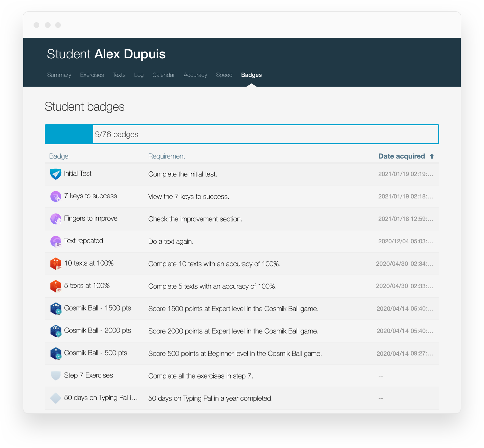Select the Fingers to improve badge icon
This screenshot has width=484, height=448.
pyautogui.click(x=56, y=219)
